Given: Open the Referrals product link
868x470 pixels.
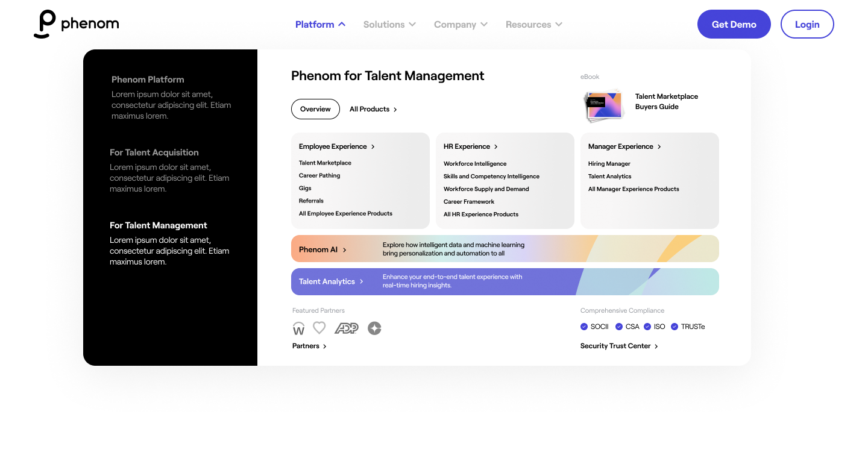Looking at the screenshot, I should coord(311,201).
